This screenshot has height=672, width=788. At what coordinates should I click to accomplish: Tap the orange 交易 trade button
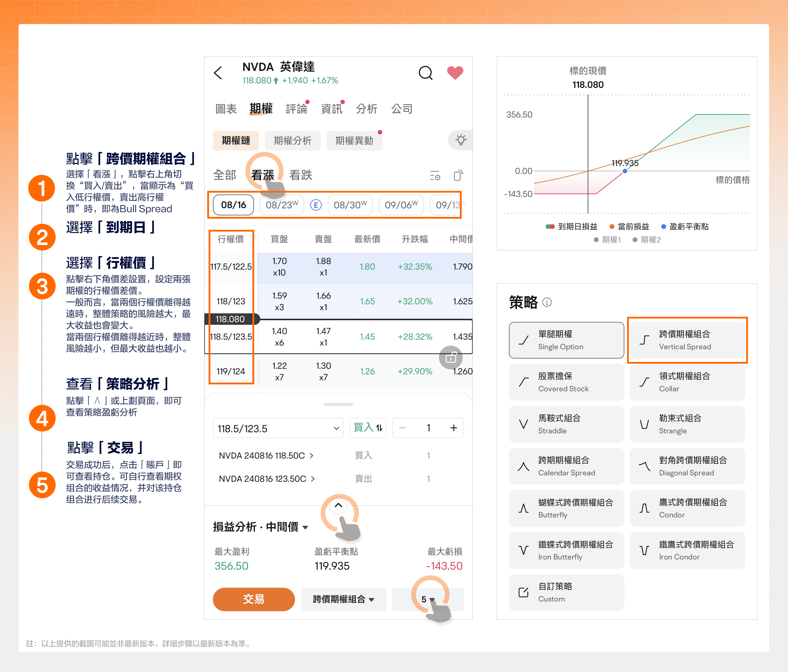point(254,599)
